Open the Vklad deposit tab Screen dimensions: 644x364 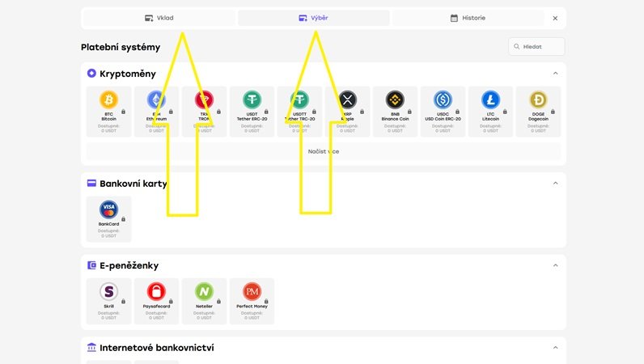pyautogui.click(x=159, y=18)
